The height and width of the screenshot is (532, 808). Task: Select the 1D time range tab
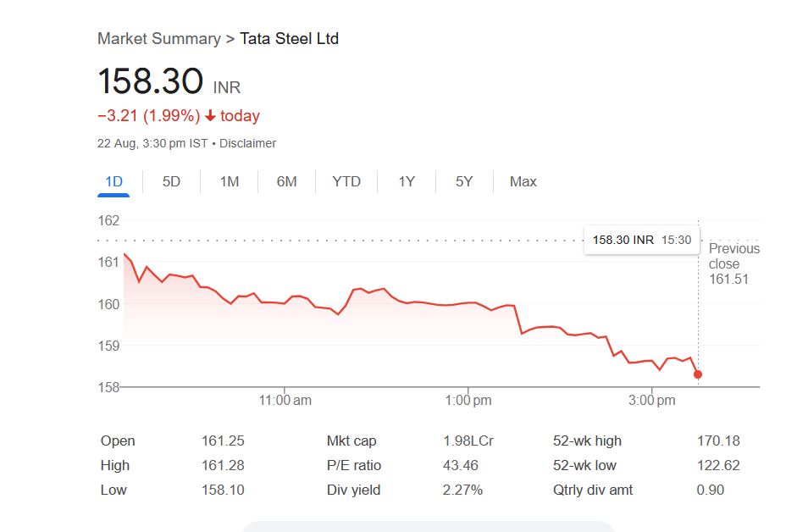(113, 181)
